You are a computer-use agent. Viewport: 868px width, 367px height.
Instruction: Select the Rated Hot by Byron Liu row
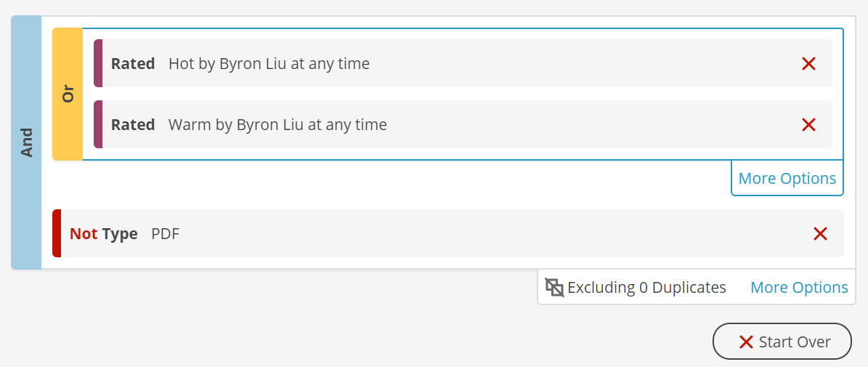pos(463,63)
